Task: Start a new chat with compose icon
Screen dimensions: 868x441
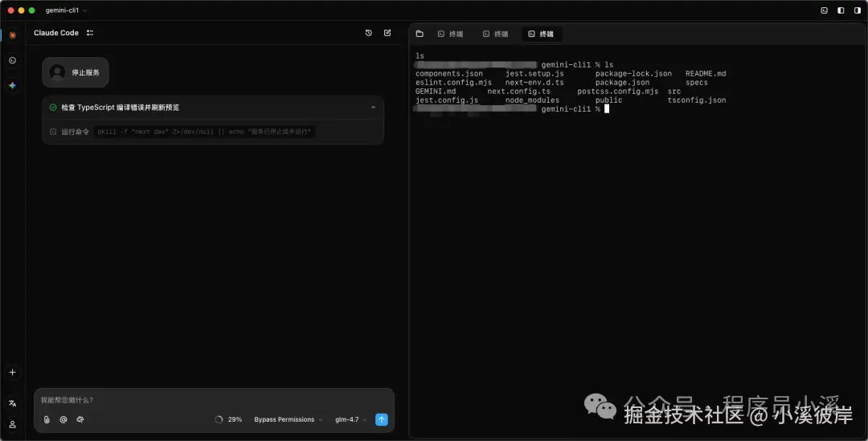Action: 387,33
